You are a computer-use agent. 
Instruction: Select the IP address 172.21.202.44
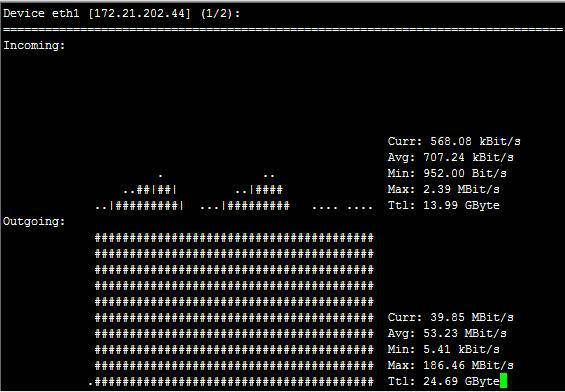pyautogui.click(x=139, y=14)
